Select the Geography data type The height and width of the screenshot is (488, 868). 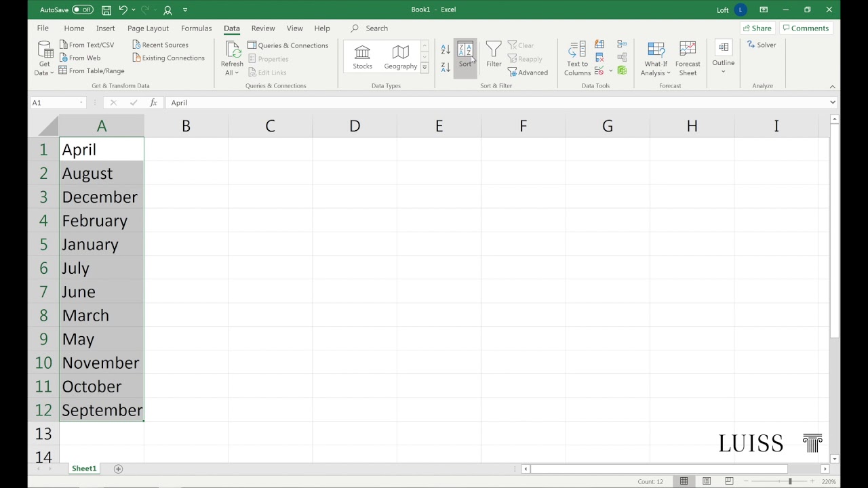400,58
